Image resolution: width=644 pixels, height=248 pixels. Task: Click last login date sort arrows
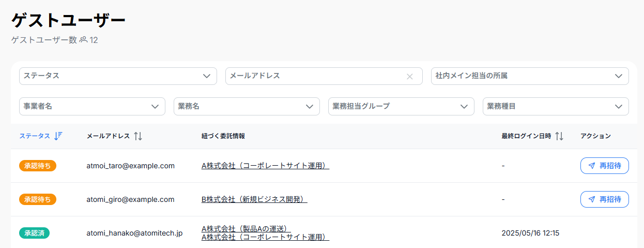tap(559, 136)
